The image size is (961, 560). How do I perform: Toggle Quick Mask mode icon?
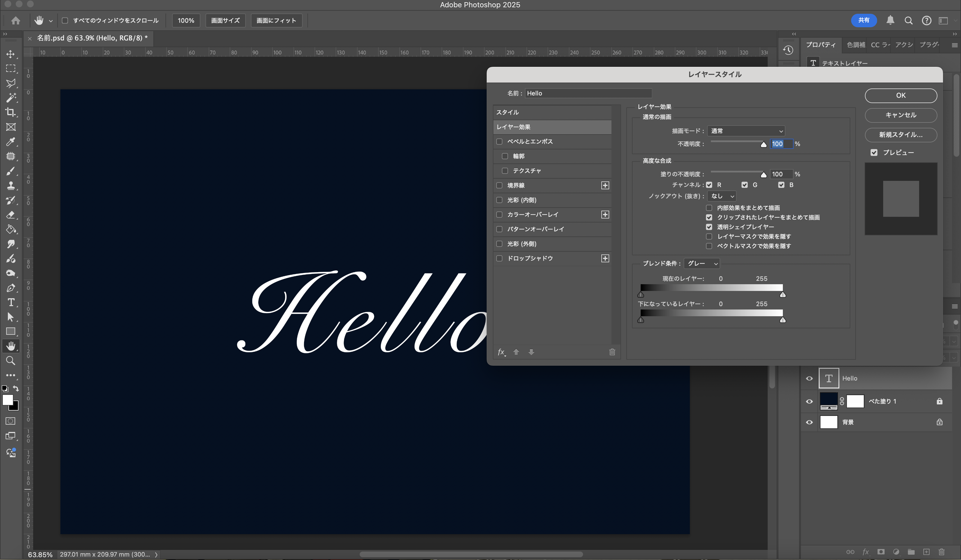[11, 421]
